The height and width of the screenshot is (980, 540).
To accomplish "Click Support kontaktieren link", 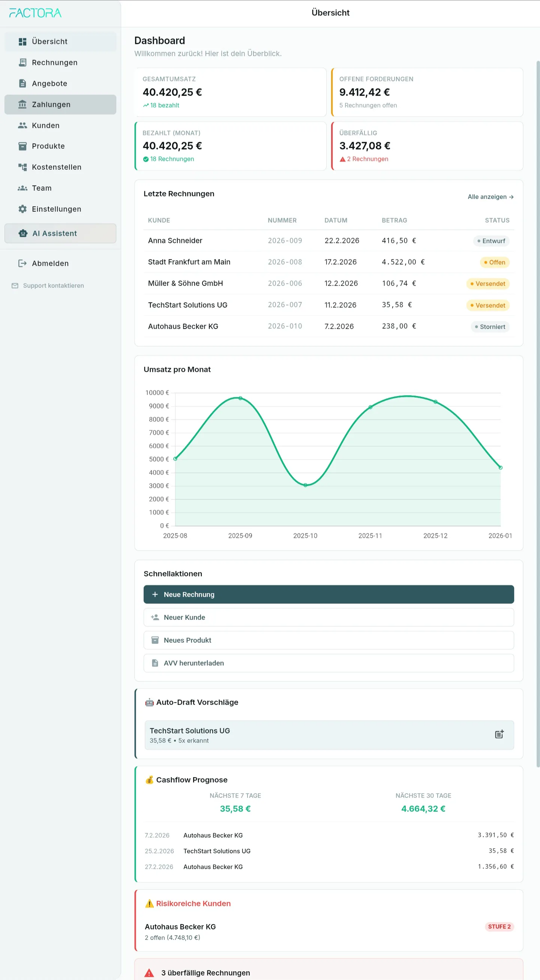I will (x=48, y=286).
